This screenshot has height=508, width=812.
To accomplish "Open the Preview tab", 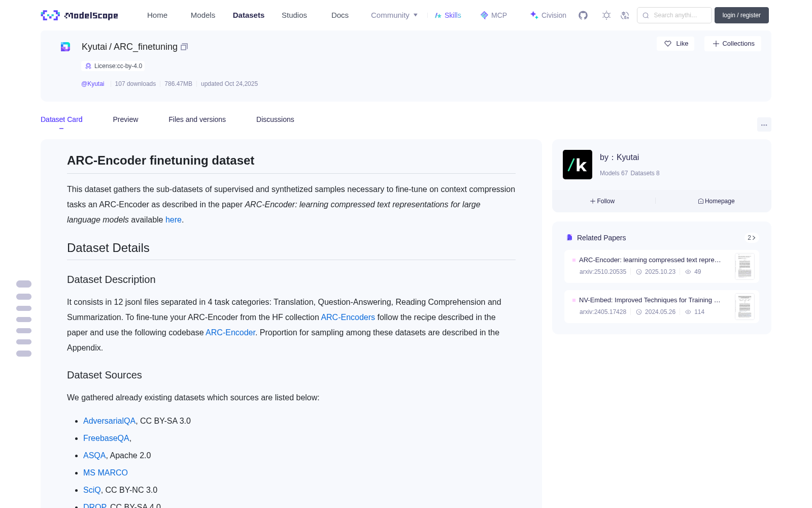I will point(125,119).
